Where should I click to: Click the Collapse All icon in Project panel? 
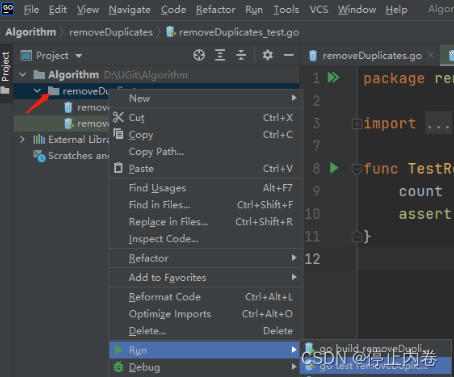(x=241, y=55)
